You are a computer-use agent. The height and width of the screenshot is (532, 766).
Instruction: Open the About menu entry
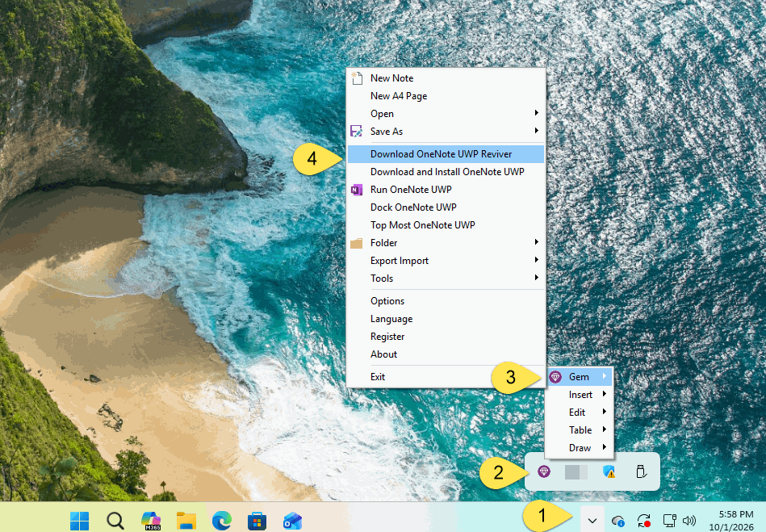(446, 354)
